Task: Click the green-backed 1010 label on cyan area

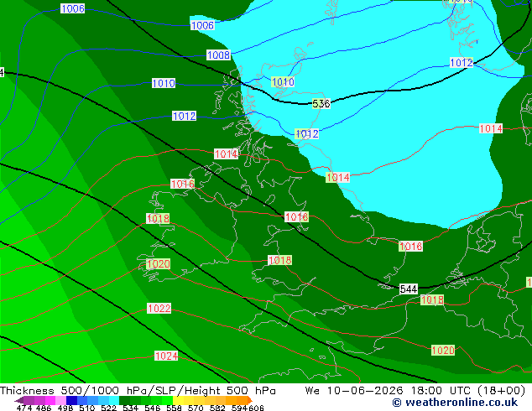Action: click(283, 82)
